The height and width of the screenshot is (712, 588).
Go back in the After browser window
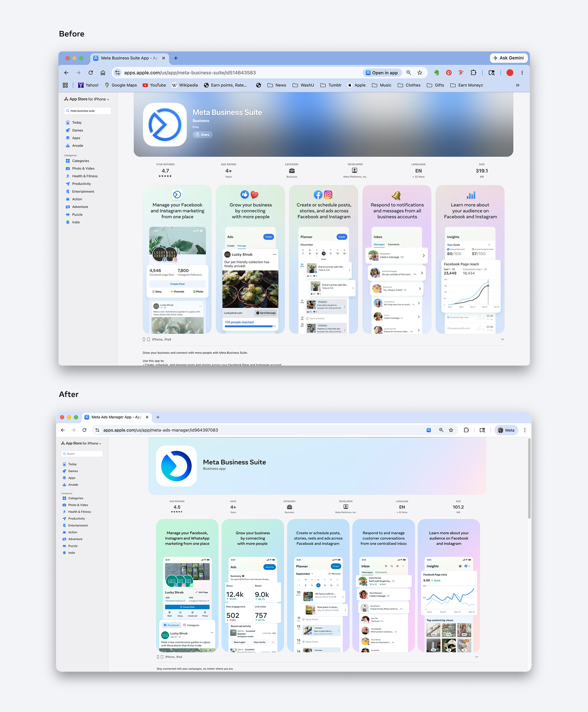click(x=63, y=430)
